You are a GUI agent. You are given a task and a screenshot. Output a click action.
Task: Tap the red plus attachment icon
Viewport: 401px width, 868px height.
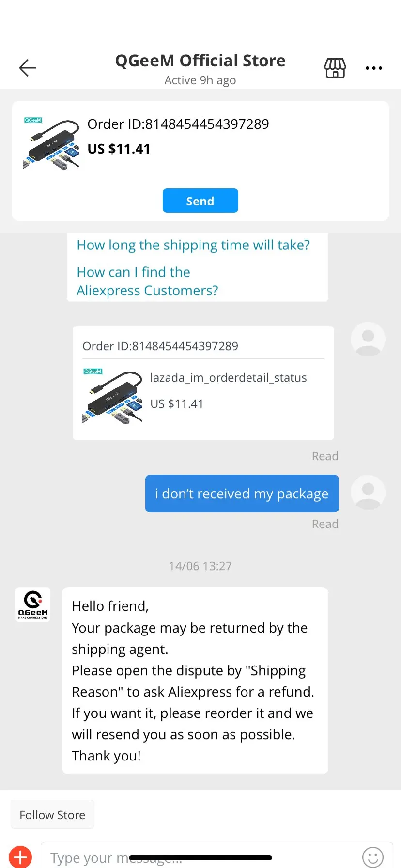(x=20, y=857)
